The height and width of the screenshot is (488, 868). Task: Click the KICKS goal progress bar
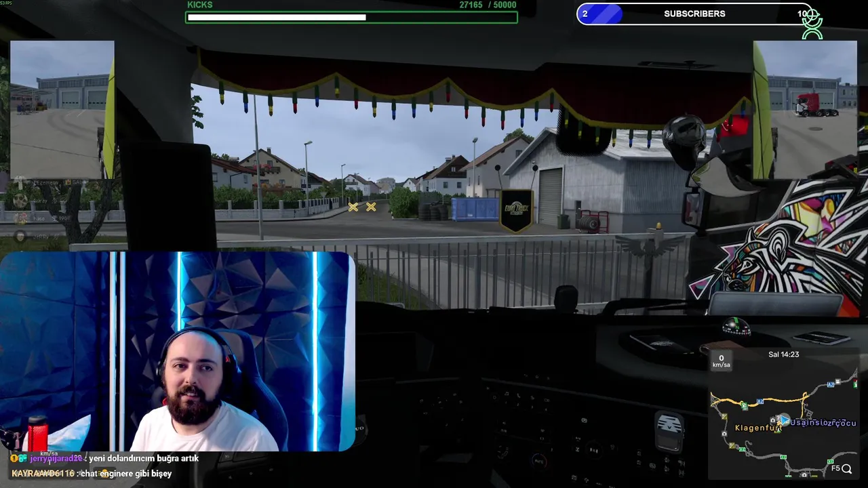click(351, 18)
